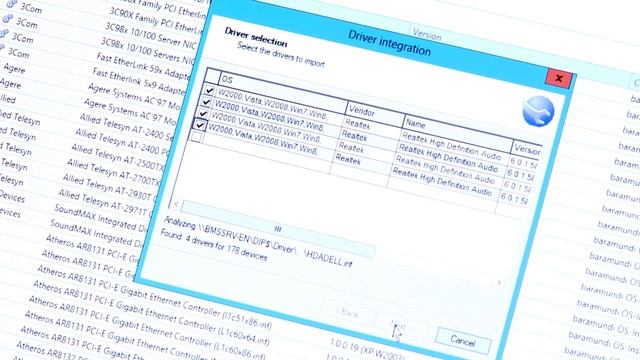Close the Driver integration dialog
The width and height of the screenshot is (640, 360).
[559, 78]
